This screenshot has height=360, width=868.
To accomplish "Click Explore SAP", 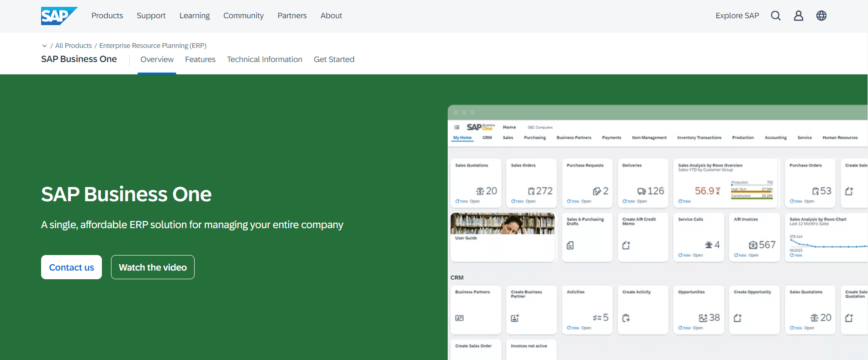I will coord(737,16).
